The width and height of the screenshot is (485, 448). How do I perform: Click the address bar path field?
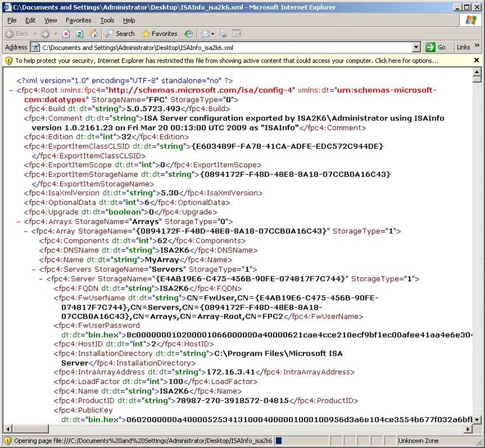pyautogui.click(x=226, y=48)
